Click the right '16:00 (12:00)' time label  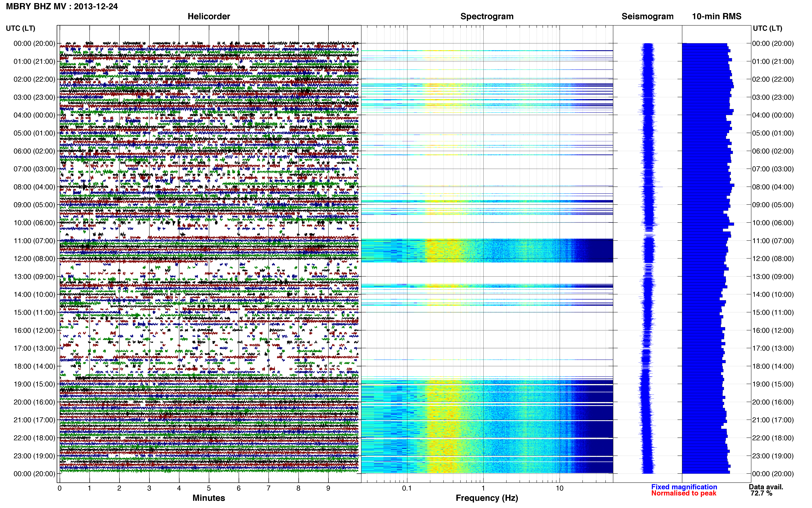click(773, 330)
